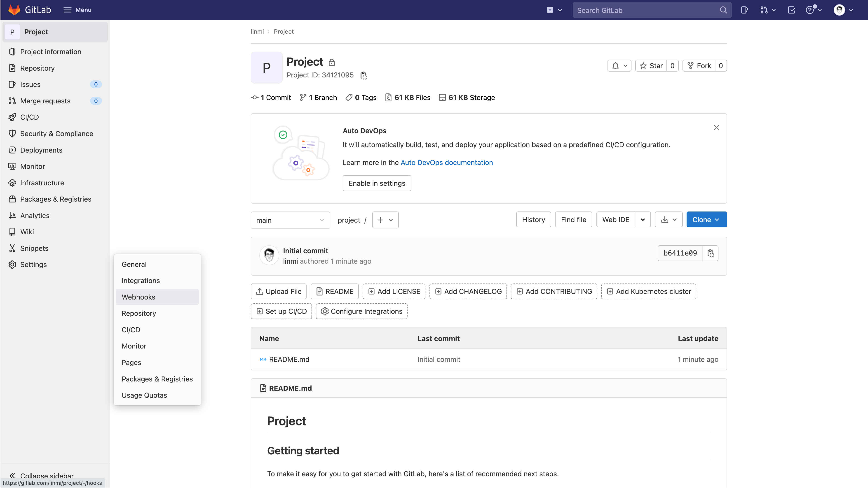Open the notification bell dropdown
868x488 pixels.
point(619,66)
